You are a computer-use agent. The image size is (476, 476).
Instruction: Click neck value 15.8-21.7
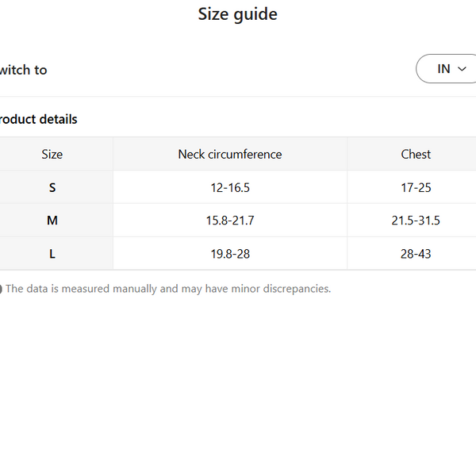230,221
